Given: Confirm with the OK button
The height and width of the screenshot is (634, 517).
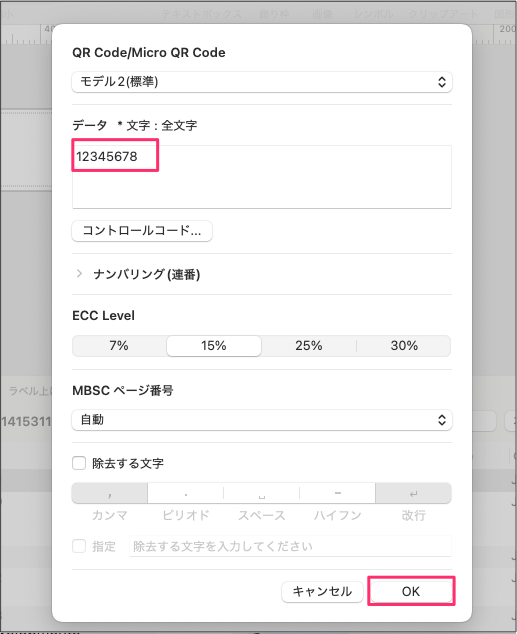Looking at the screenshot, I should [x=411, y=592].
